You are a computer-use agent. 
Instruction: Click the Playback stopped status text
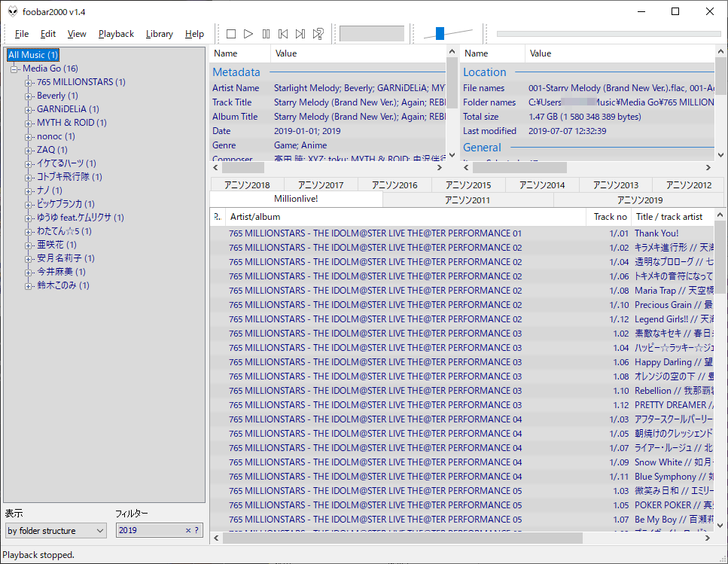point(38,555)
